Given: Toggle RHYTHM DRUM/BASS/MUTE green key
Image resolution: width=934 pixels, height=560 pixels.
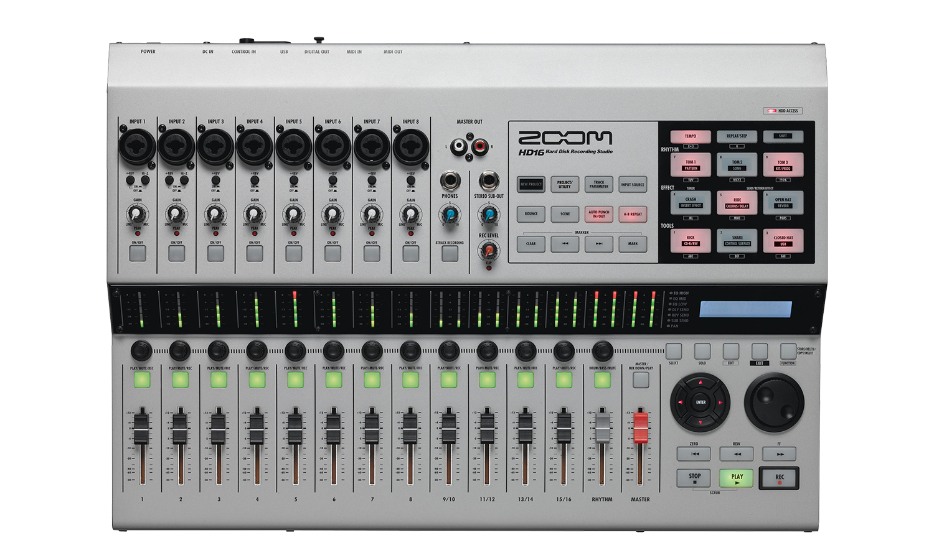Looking at the screenshot, I should [602, 380].
